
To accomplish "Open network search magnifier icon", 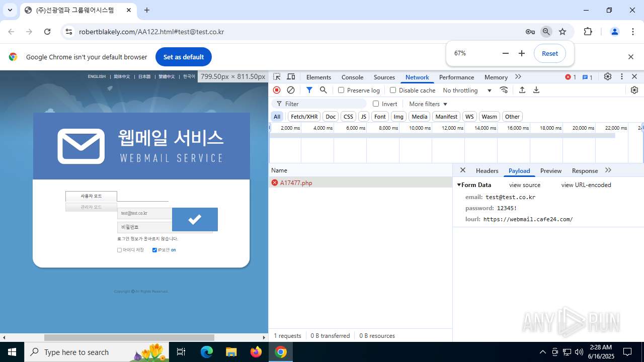I will pyautogui.click(x=324, y=90).
